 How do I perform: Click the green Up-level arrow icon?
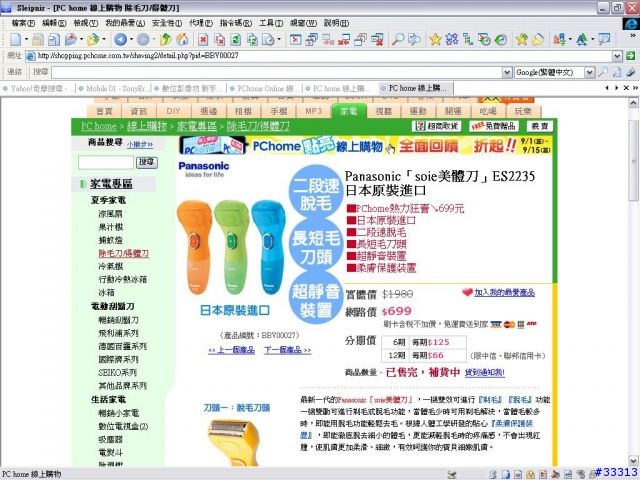[165, 39]
